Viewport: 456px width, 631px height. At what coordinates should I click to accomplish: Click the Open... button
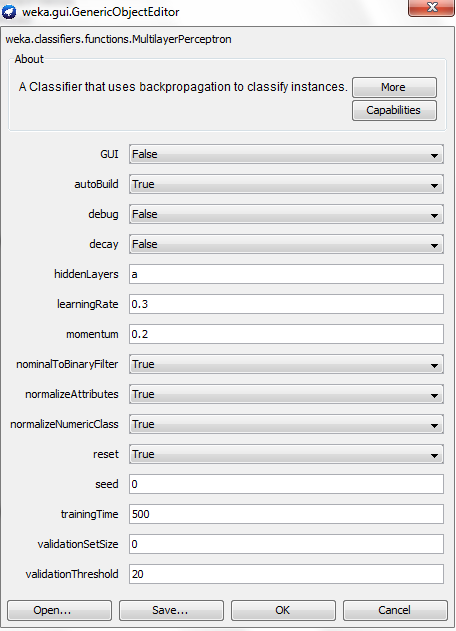pyautogui.click(x=59, y=610)
